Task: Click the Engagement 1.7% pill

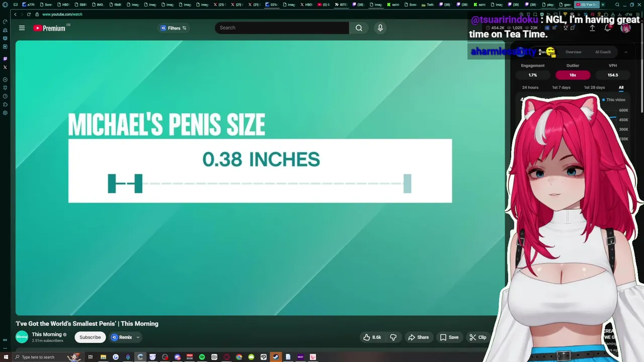Action: point(532,75)
